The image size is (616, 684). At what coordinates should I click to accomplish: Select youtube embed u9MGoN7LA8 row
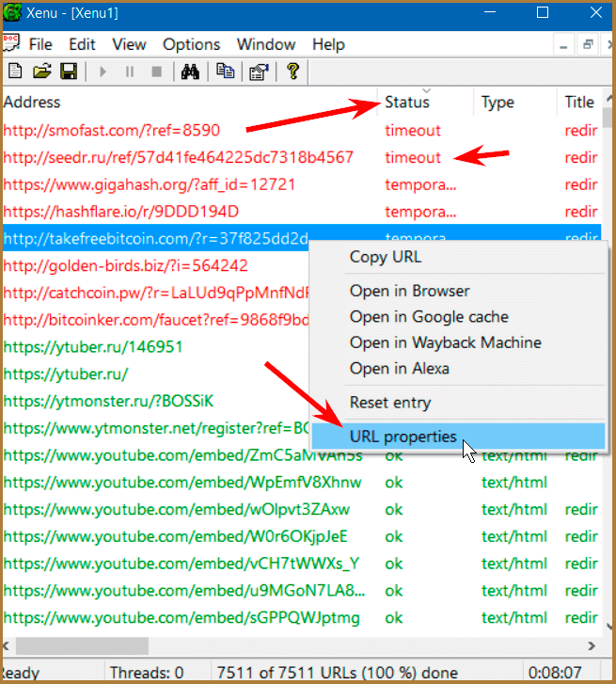pos(302,590)
